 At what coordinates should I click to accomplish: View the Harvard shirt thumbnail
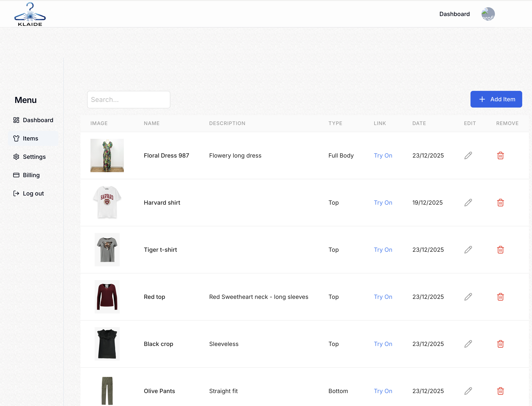click(x=107, y=203)
